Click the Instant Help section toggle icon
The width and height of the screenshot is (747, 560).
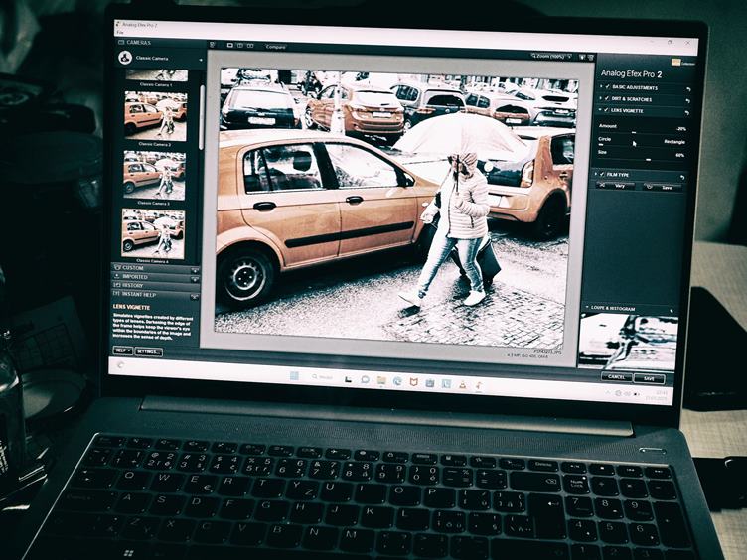194,297
